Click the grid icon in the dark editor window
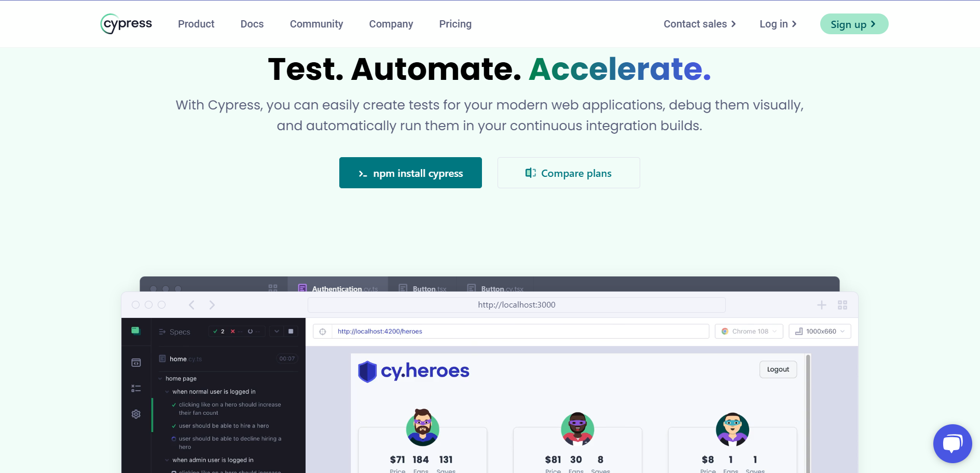The image size is (980, 473). (x=273, y=287)
